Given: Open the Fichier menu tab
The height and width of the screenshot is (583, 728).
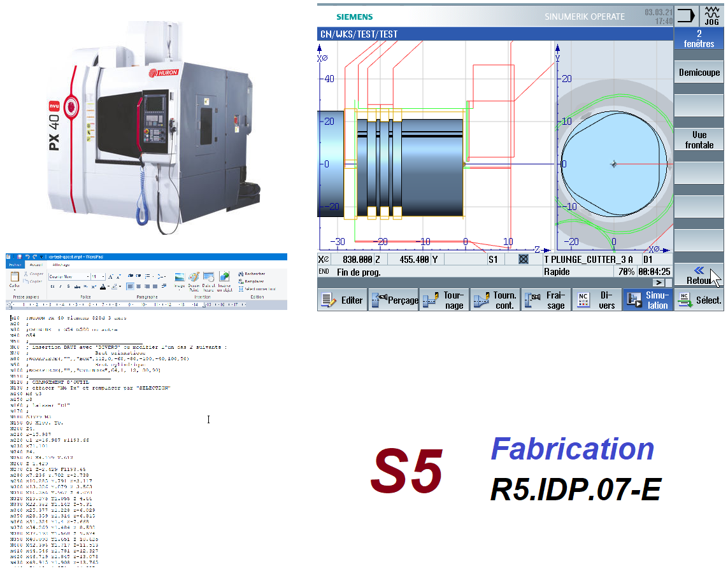Looking at the screenshot, I should (15, 265).
